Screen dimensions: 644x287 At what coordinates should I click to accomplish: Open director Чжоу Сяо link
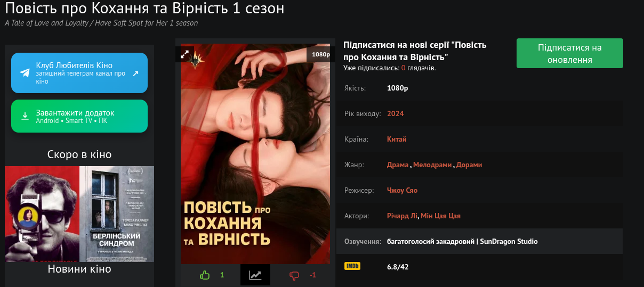tap(402, 190)
